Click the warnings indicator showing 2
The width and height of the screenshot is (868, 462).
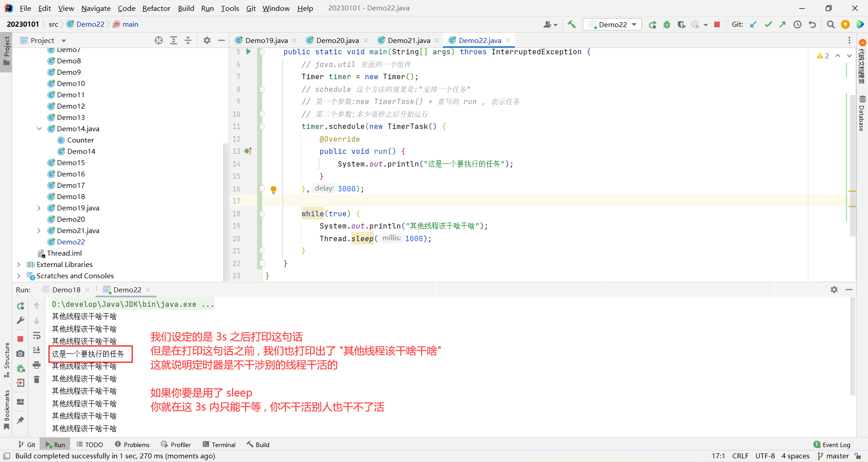point(823,56)
